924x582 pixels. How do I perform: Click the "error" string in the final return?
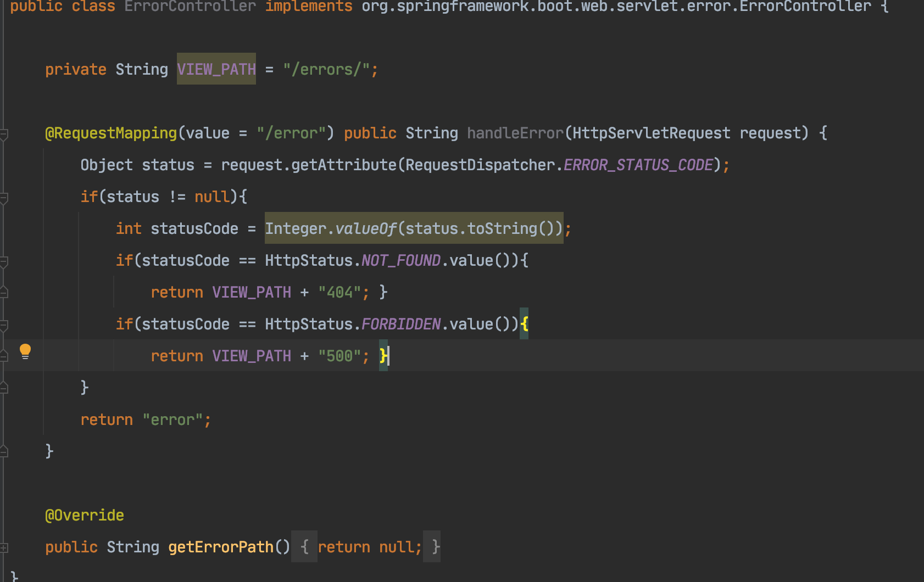point(172,419)
